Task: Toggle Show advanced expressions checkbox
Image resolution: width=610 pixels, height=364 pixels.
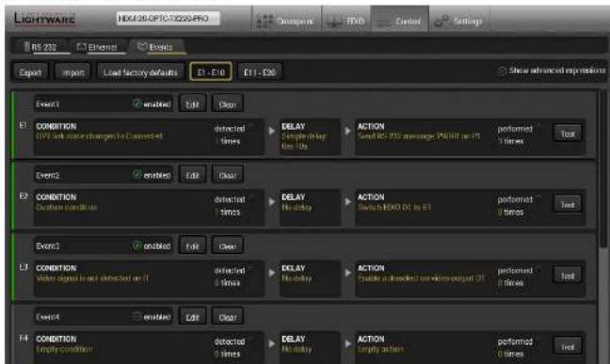Action: tap(503, 71)
